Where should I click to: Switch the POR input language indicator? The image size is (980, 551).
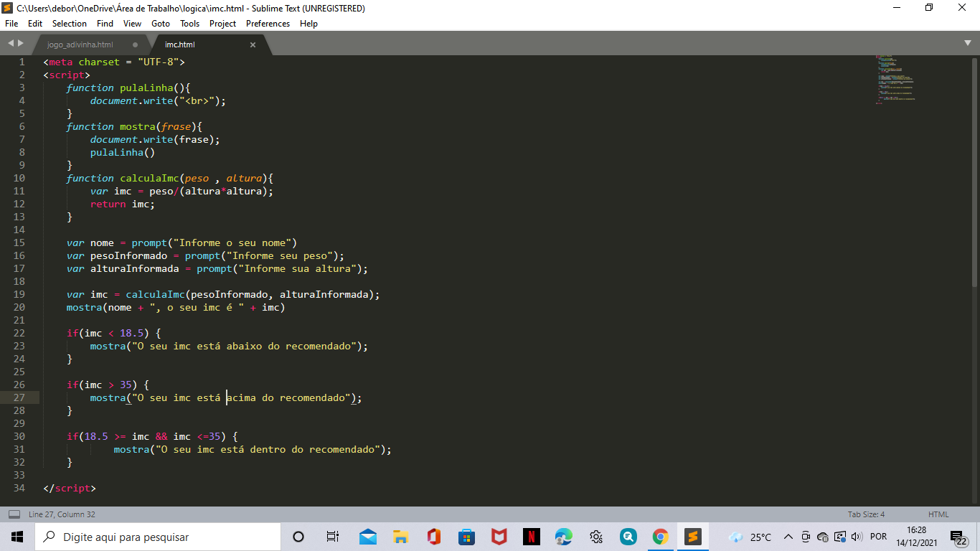pos(878,537)
